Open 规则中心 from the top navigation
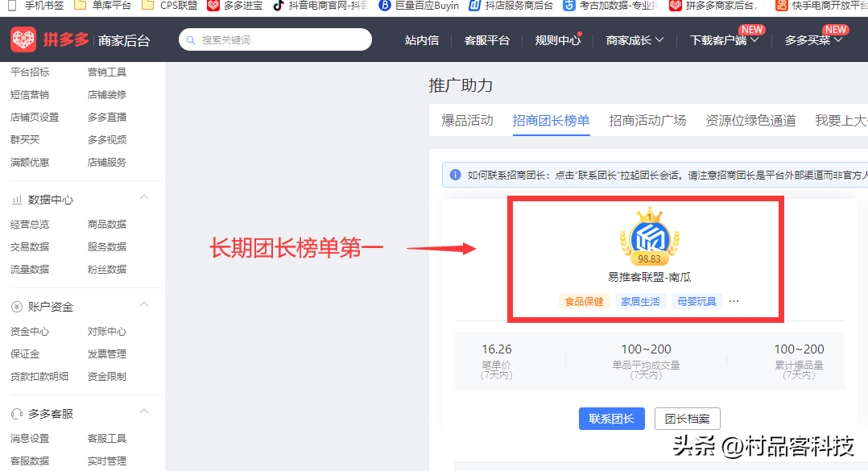This screenshot has height=471, width=868. pyautogui.click(x=557, y=38)
